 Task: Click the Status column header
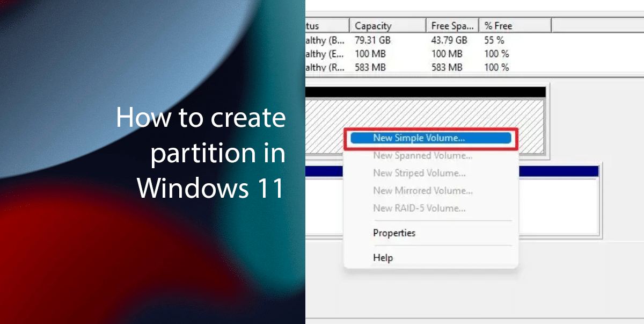[x=327, y=25]
